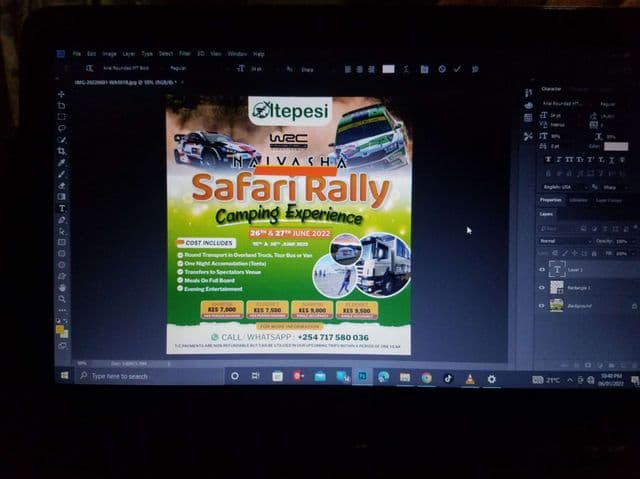Open the Filter menu
Viewport: 640px width, 479px height.
(x=184, y=53)
